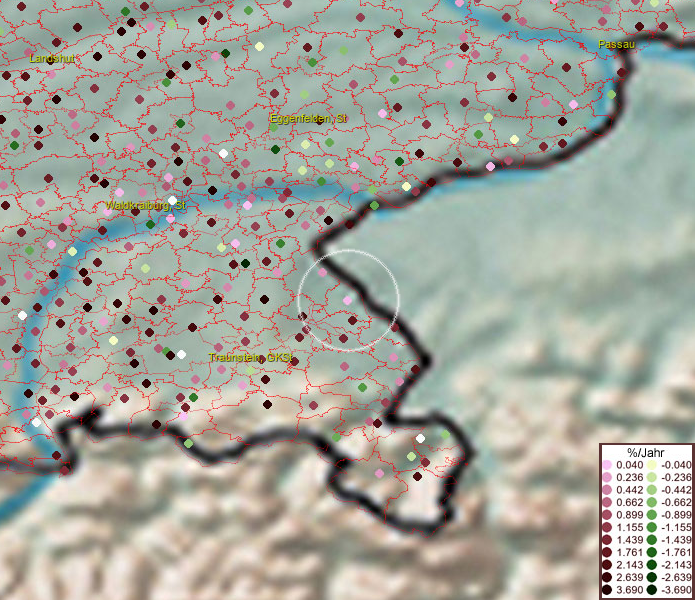Click the -0.236 light green legend dot
This screenshot has width=695, height=600.
click(650, 477)
